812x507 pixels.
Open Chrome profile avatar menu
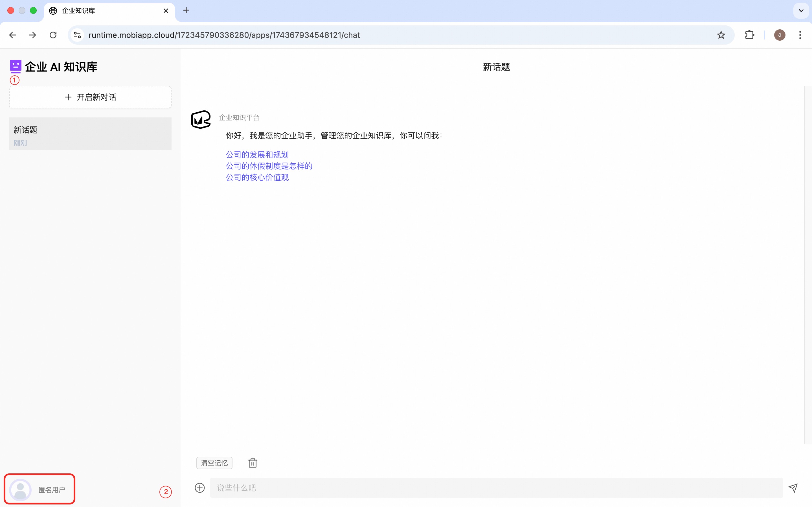pos(780,35)
